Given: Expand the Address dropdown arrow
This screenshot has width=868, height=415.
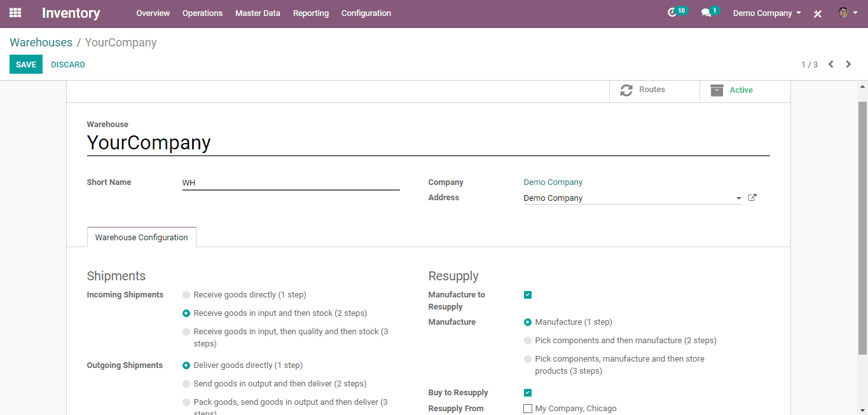Looking at the screenshot, I should click(738, 198).
